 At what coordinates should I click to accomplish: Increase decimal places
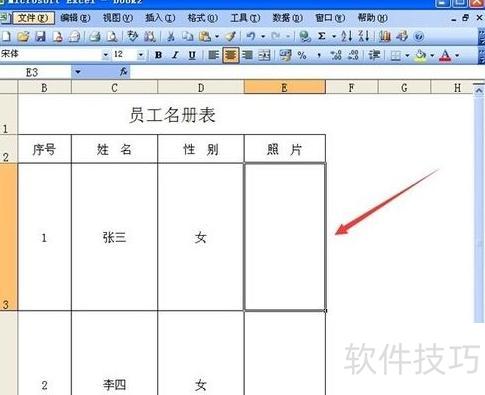[x=336, y=55]
